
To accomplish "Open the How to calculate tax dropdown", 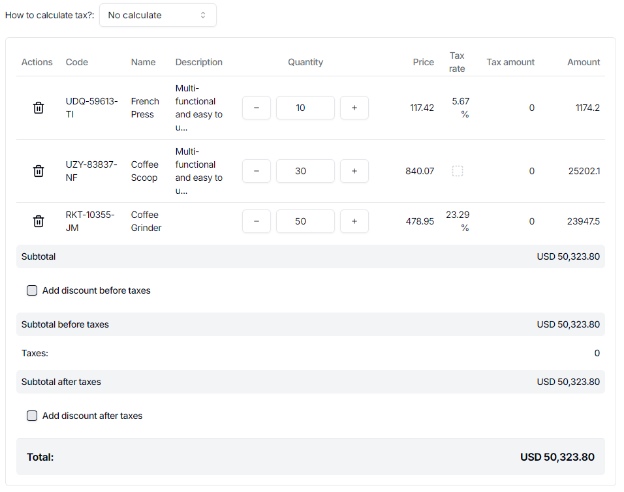I will click(158, 15).
